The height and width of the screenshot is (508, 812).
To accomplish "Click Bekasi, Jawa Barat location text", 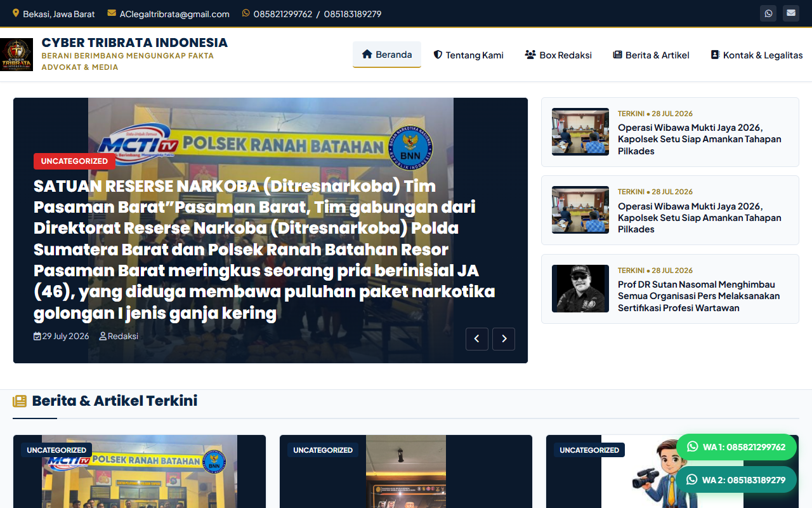I will click(59, 14).
